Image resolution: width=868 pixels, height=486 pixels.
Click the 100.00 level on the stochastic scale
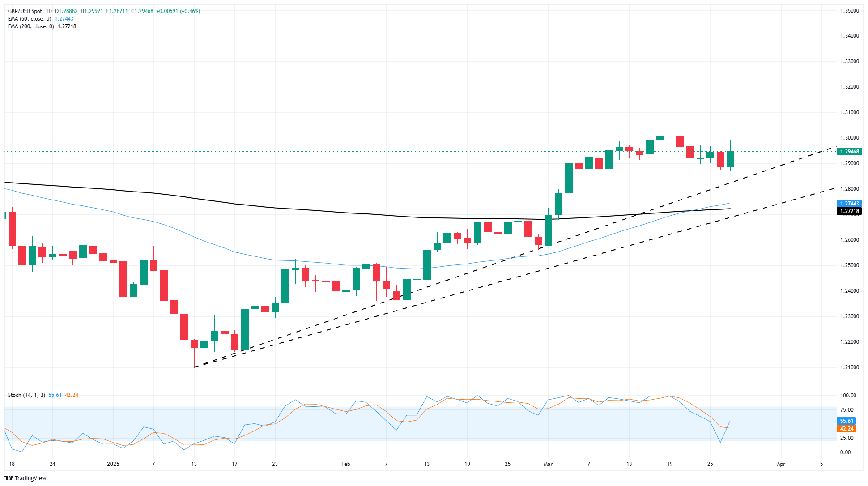click(848, 396)
